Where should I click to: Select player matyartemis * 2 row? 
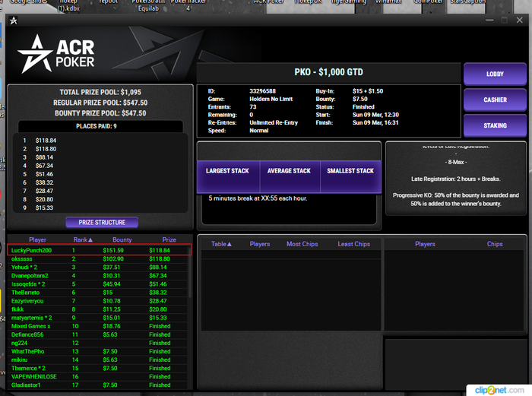click(97, 318)
